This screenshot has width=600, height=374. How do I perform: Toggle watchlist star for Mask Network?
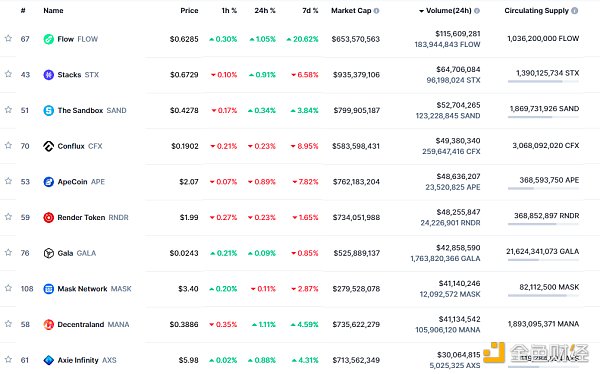coord(8,288)
